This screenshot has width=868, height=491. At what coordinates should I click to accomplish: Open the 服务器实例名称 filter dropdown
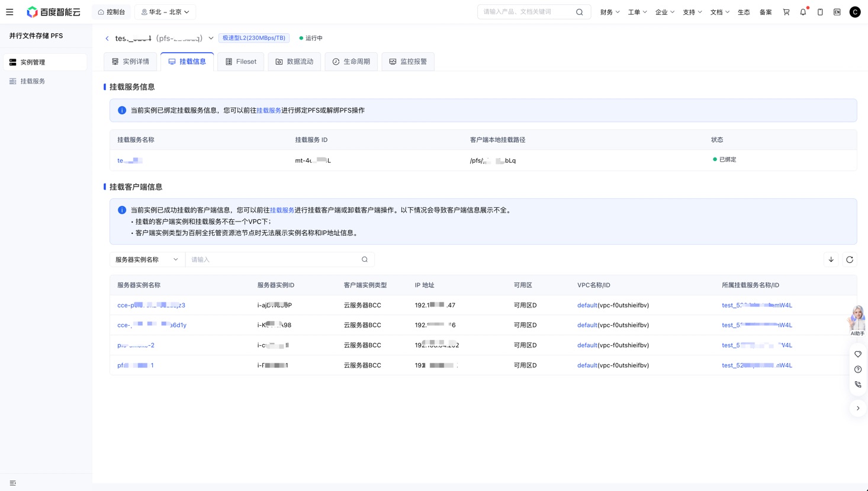click(x=147, y=259)
